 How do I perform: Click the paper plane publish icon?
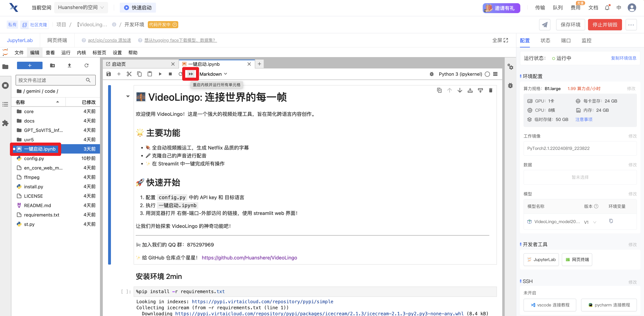click(x=545, y=24)
